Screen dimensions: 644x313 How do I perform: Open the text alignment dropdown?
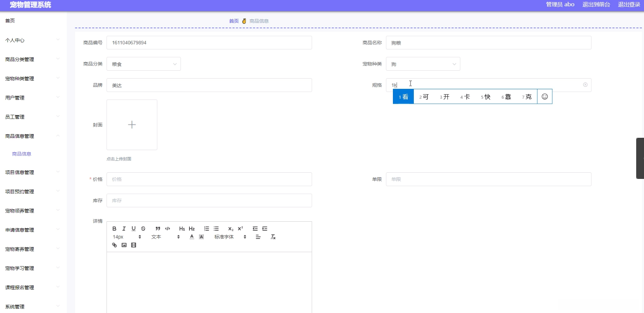pos(258,237)
